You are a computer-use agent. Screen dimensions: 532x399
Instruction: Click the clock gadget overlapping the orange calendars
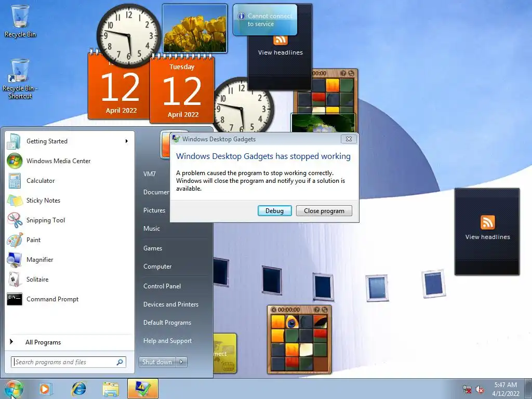129,35
